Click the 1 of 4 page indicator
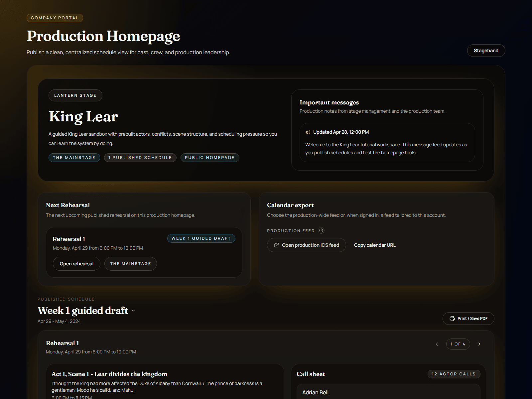 (x=458, y=344)
